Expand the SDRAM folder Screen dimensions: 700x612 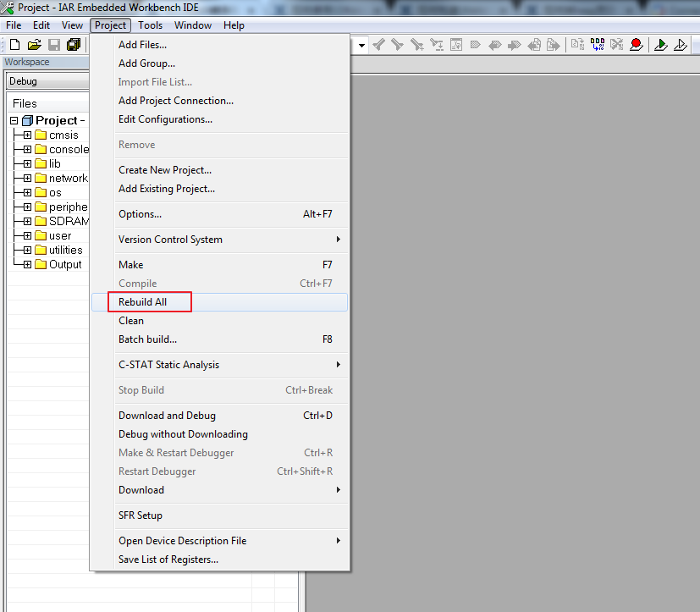point(27,221)
